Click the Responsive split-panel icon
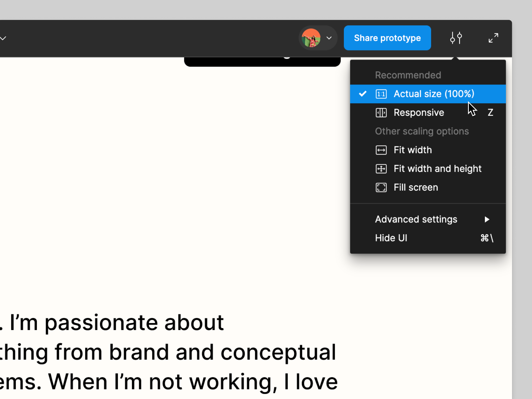This screenshot has height=399, width=532. (381, 113)
